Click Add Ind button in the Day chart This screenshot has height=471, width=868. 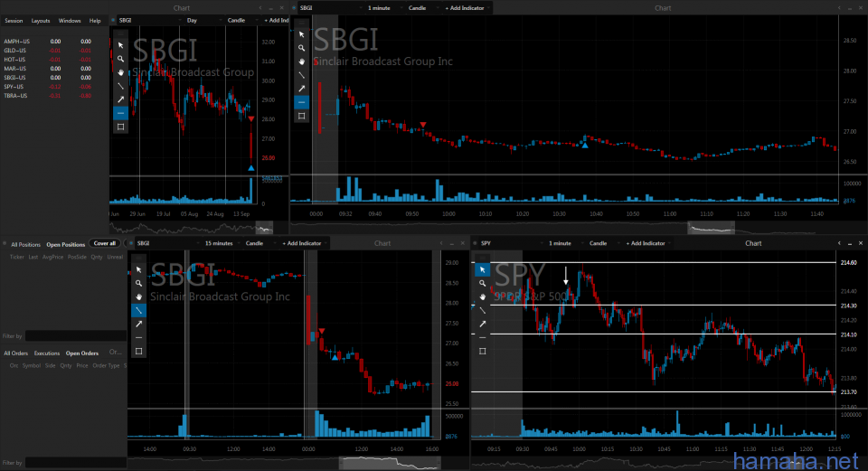click(x=277, y=21)
